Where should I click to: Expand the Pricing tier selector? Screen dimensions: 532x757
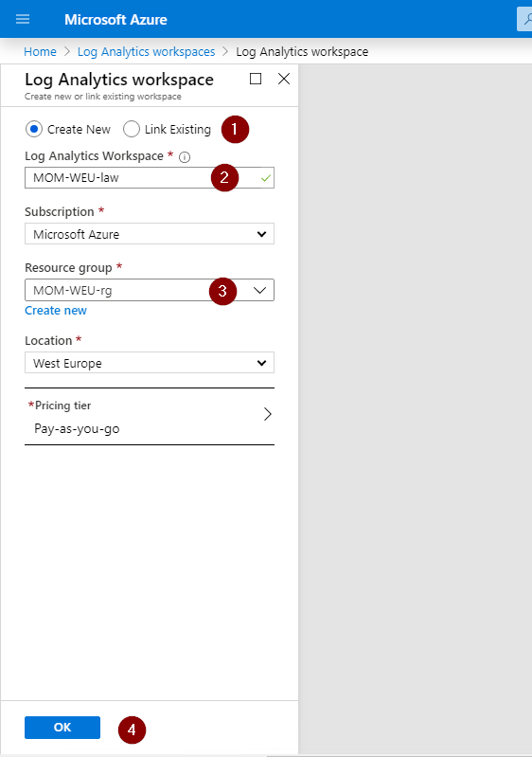150,416
